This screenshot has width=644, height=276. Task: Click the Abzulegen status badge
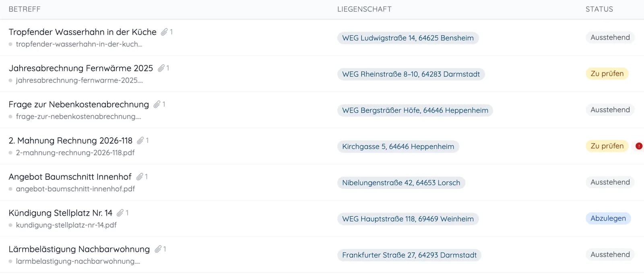point(608,218)
